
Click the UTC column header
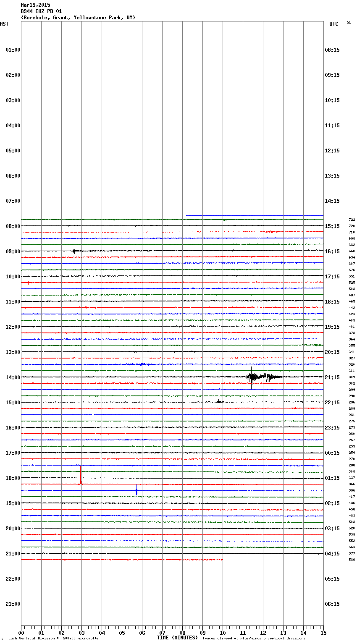point(333,24)
